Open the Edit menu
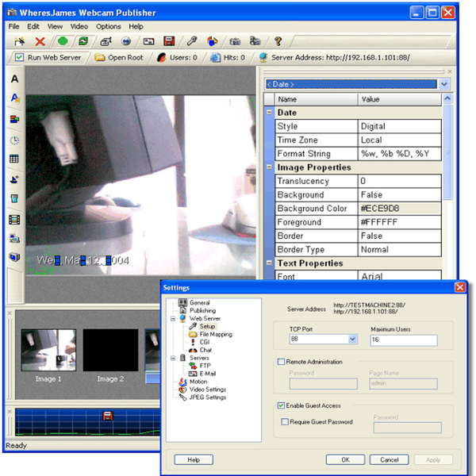The image size is (476, 476). click(33, 26)
